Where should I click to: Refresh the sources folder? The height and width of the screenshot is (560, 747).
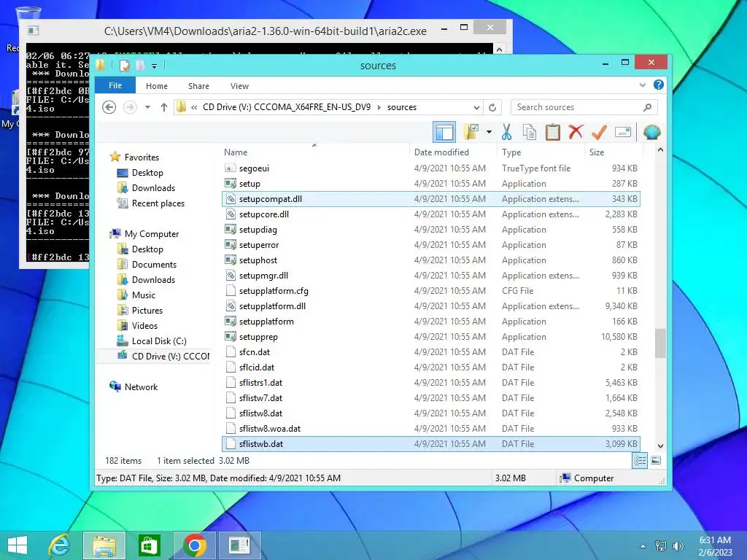492,107
